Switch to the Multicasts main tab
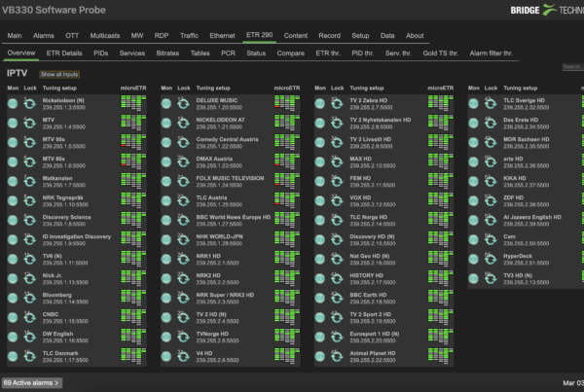 pos(105,36)
